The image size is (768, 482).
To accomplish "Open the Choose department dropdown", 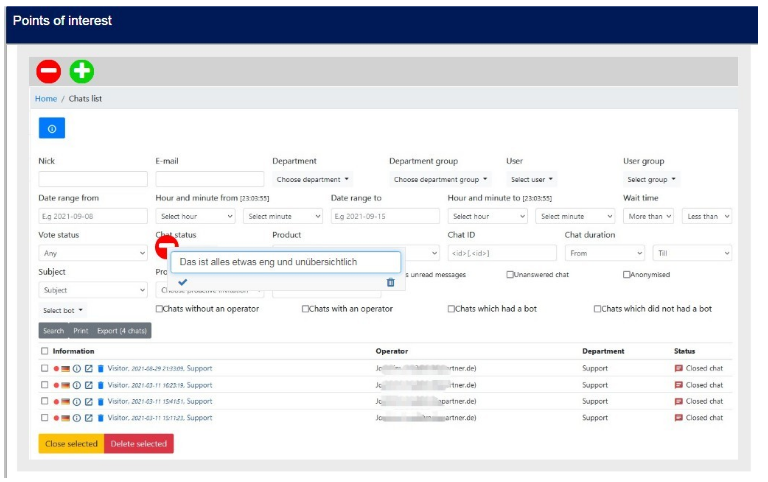I will point(312,180).
